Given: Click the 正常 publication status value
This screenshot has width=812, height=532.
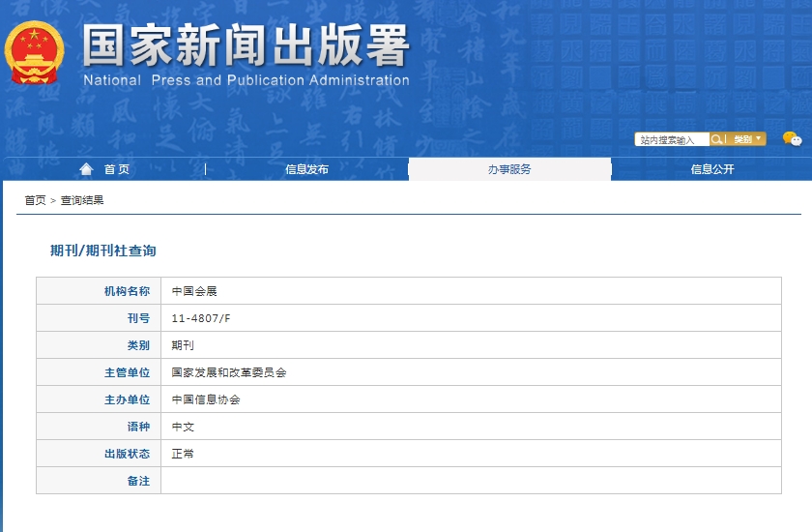Looking at the screenshot, I should pos(183,454).
